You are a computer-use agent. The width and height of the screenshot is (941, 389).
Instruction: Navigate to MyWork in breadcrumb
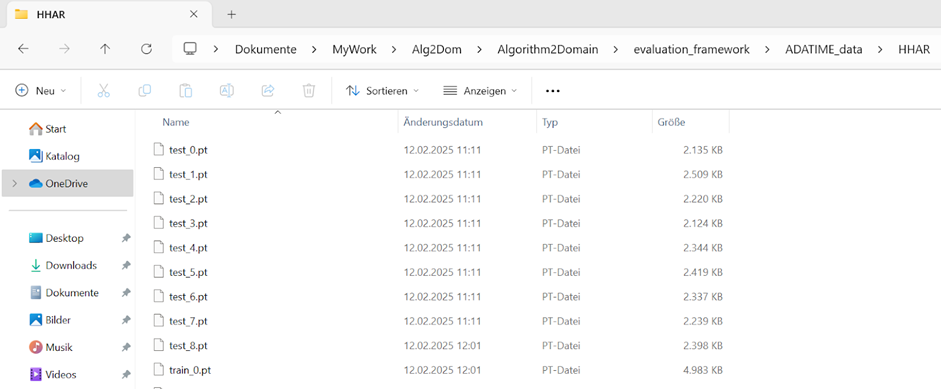(354, 50)
